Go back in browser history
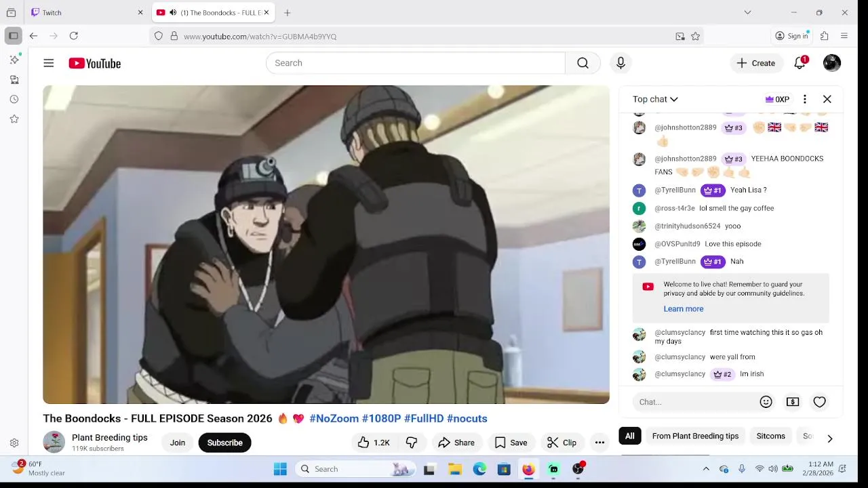The image size is (868, 488). pos(33,36)
